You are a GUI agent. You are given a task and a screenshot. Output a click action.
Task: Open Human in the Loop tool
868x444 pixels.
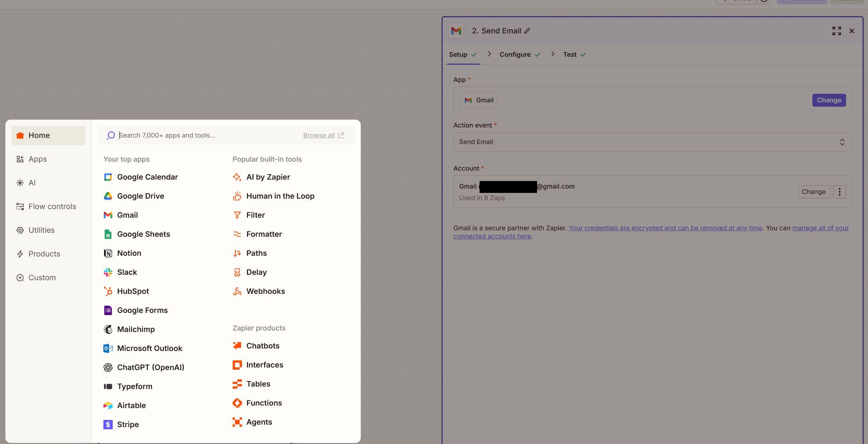(x=280, y=196)
